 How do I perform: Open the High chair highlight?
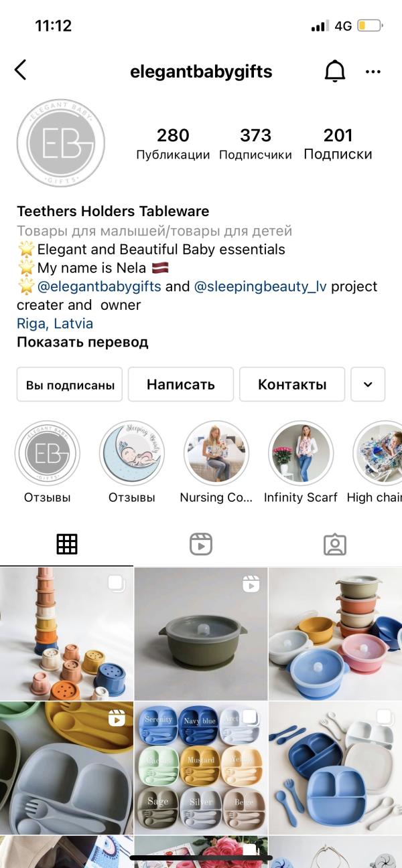click(x=377, y=462)
